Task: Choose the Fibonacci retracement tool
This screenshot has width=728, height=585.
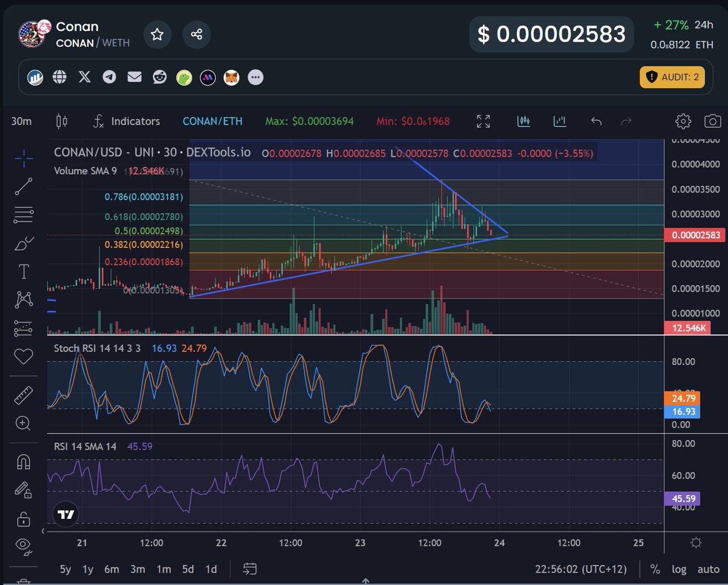Action: coord(24,215)
